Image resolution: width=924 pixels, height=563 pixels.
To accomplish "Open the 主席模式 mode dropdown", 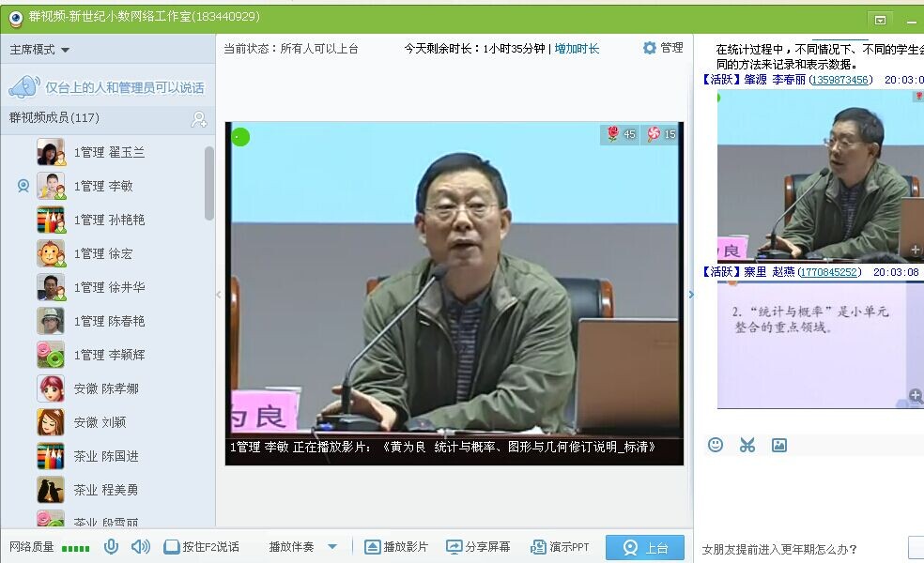I will (39, 50).
